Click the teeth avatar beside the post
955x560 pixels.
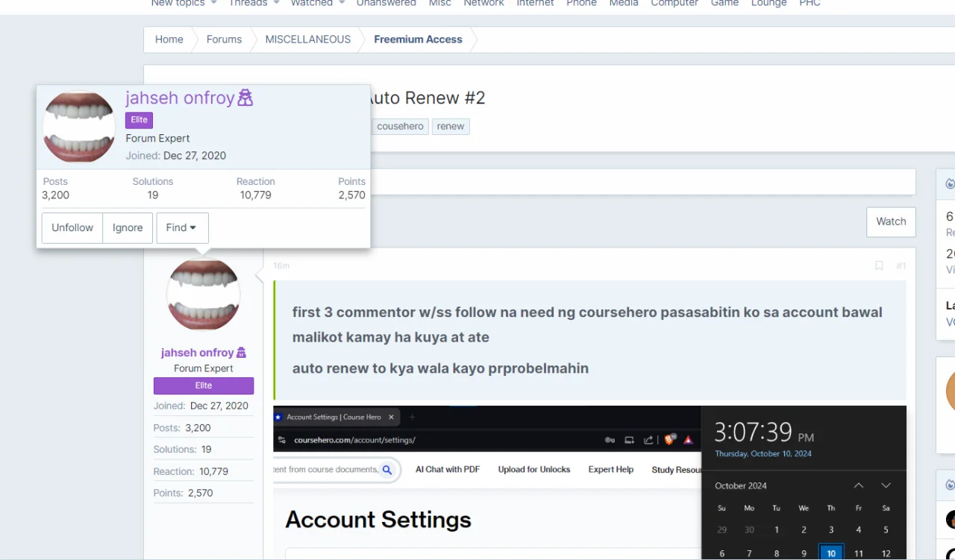coord(204,294)
